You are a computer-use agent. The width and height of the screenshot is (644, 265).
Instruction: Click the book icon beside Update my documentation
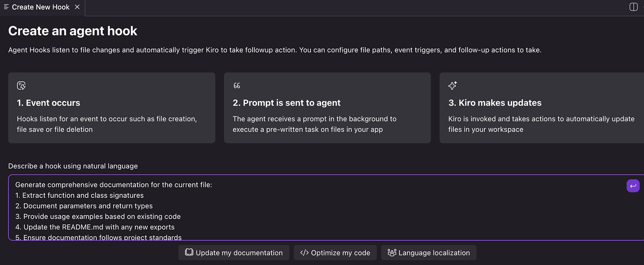click(189, 253)
